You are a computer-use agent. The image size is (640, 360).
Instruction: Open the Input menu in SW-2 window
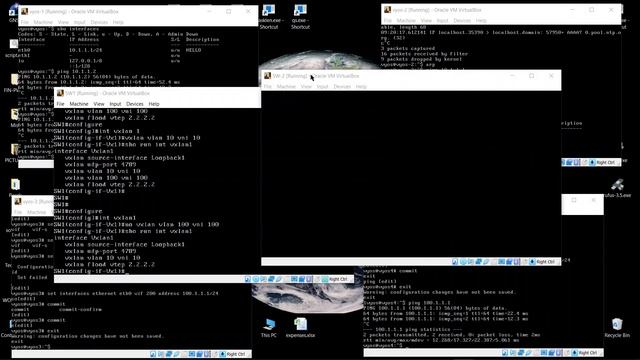(x=322, y=87)
